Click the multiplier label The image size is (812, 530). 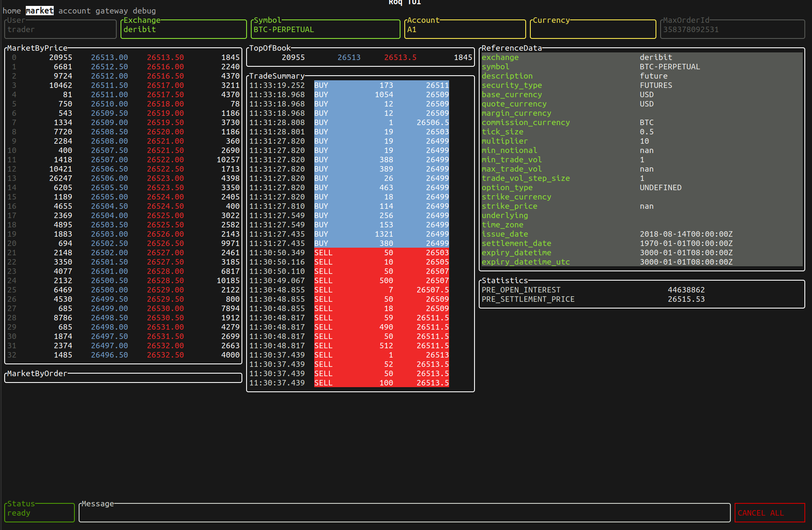click(505, 141)
